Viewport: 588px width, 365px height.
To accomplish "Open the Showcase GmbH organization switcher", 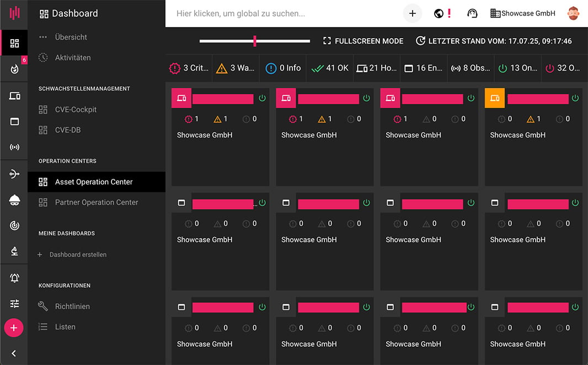I will (523, 13).
